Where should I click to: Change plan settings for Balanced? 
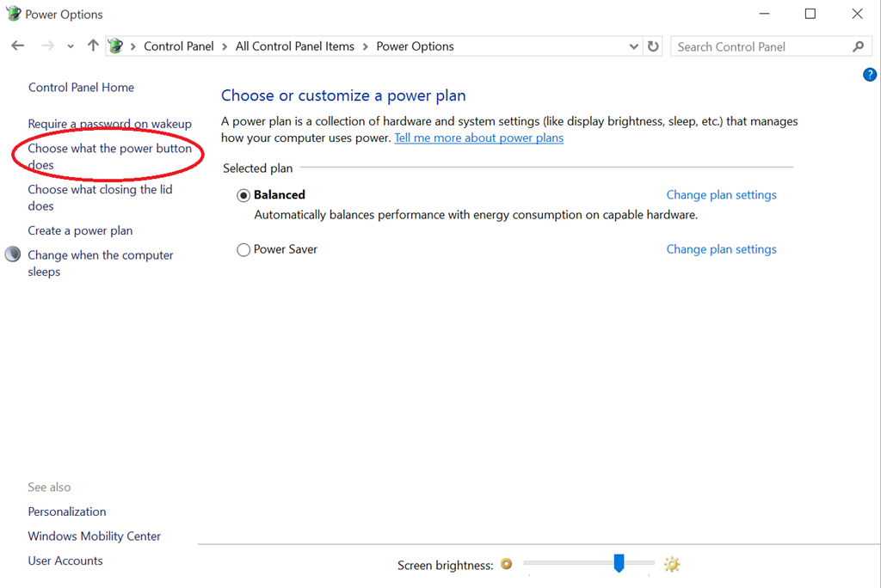721,195
